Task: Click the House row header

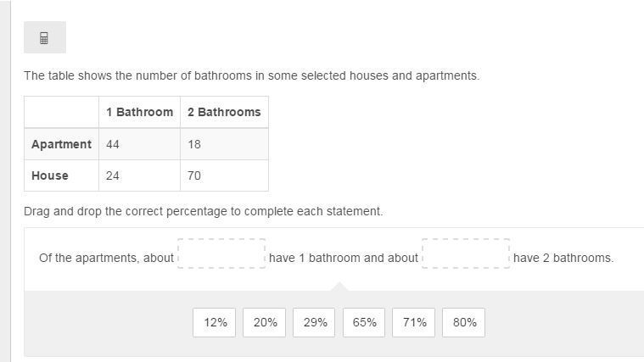Action: coord(62,175)
